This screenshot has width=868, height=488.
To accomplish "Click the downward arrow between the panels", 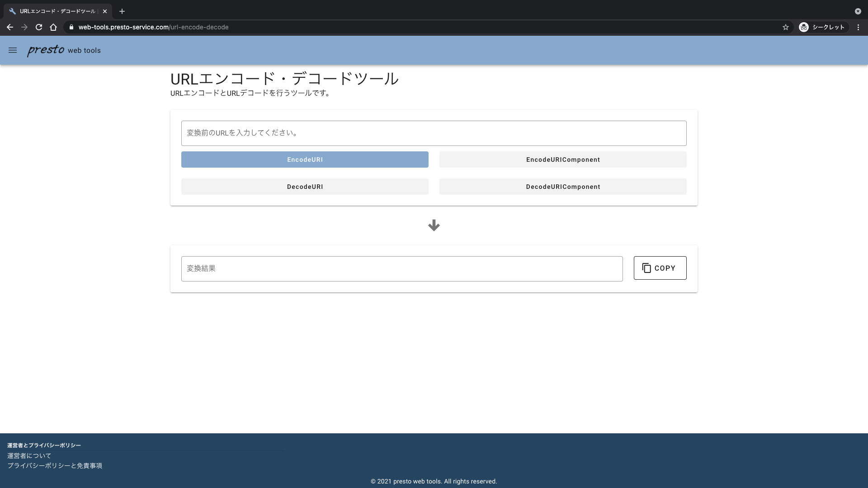I will (434, 225).
